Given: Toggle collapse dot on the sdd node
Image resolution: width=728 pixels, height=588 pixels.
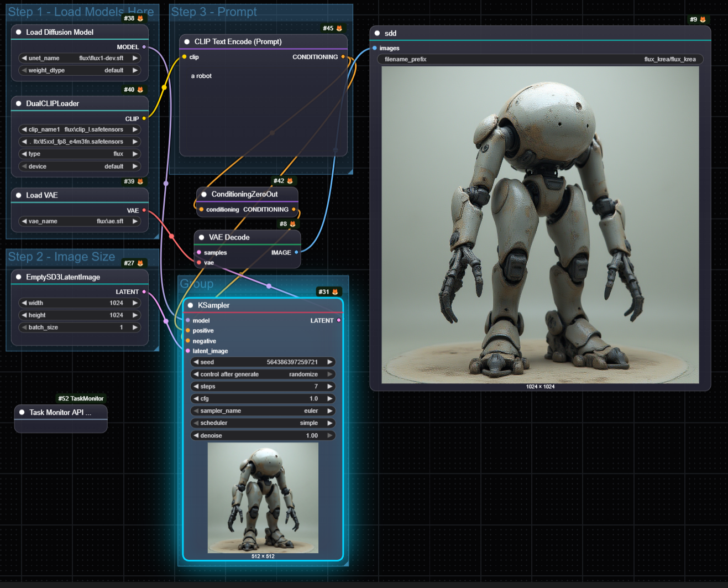Looking at the screenshot, I should [x=378, y=33].
